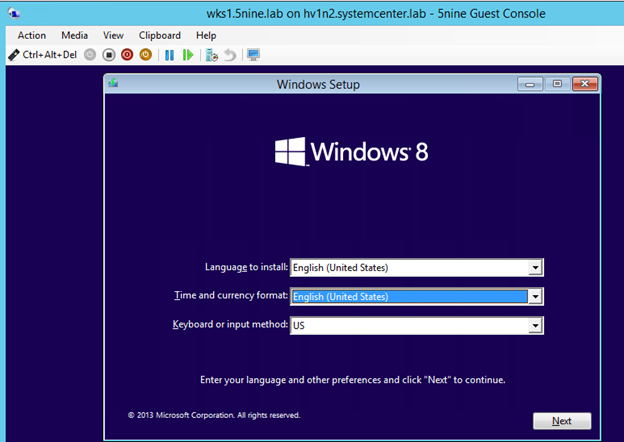Click the Checkpoint snapshot icon
The height and width of the screenshot is (442, 624).
coord(211,54)
